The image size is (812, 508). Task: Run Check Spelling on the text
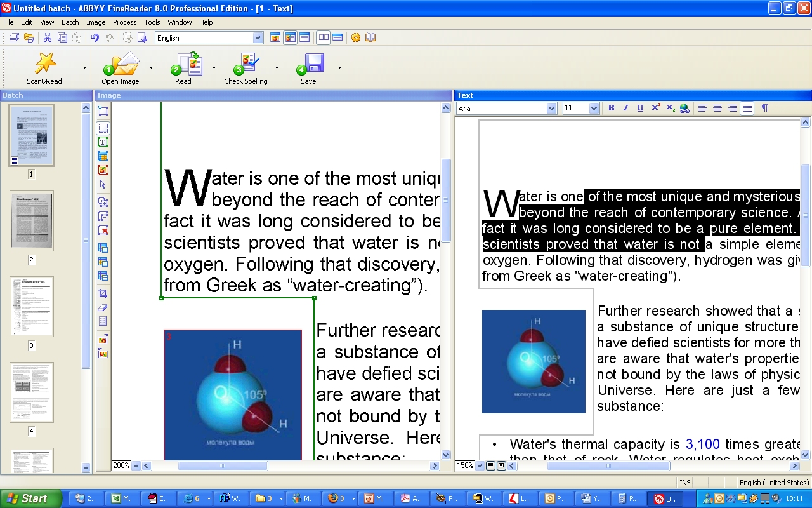click(x=246, y=63)
